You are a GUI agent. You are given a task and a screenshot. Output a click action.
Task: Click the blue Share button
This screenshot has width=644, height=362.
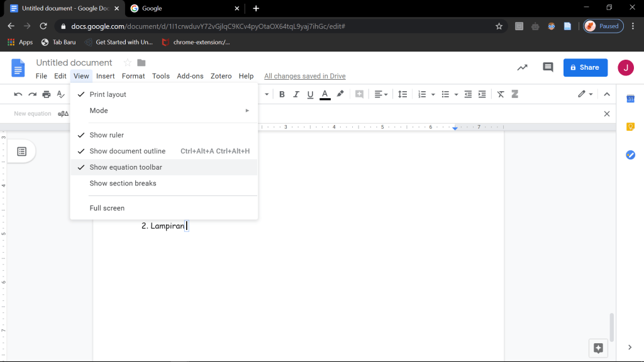[585, 67]
